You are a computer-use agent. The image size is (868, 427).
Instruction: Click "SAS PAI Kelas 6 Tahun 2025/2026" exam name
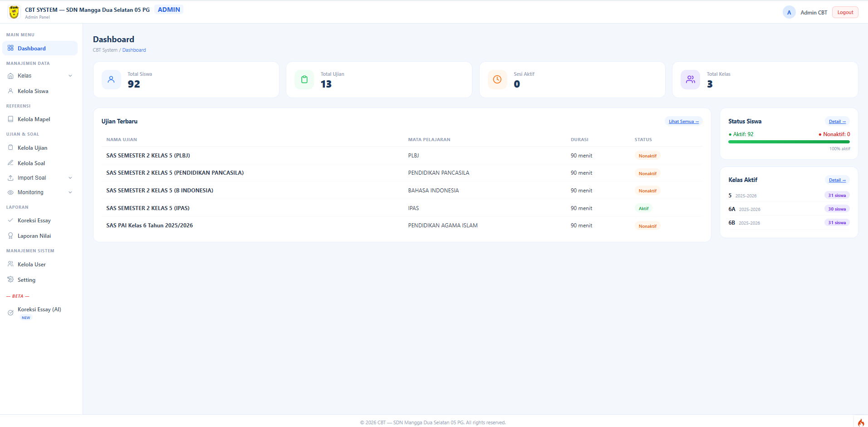click(150, 225)
